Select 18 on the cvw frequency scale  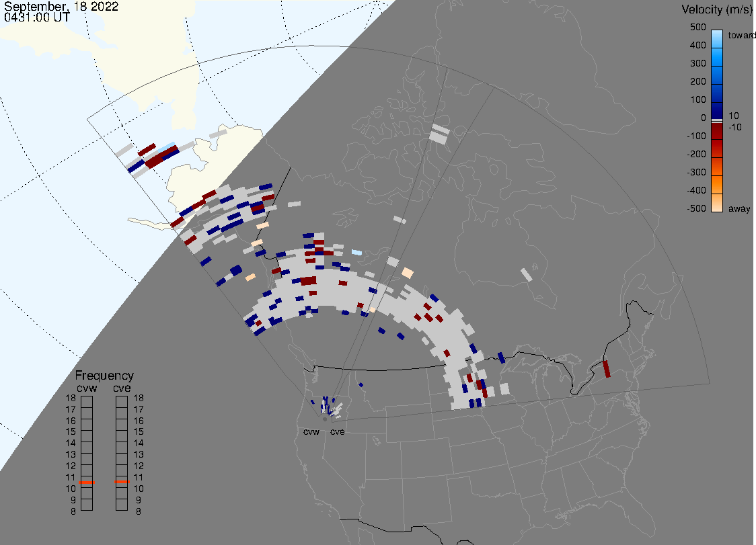pos(71,398)
